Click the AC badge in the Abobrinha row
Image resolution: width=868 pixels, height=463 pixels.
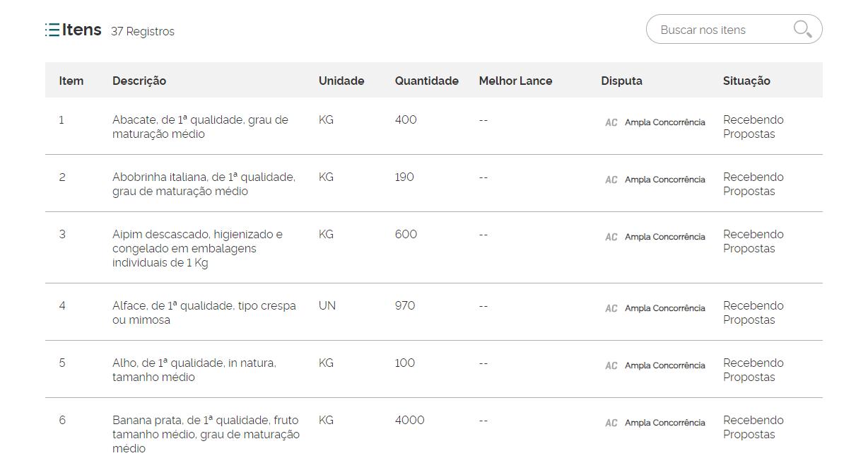(611, 180)
